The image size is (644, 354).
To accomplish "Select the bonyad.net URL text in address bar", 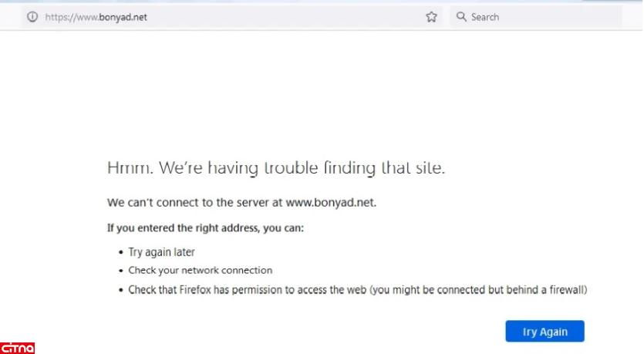I will pos(96,17).
